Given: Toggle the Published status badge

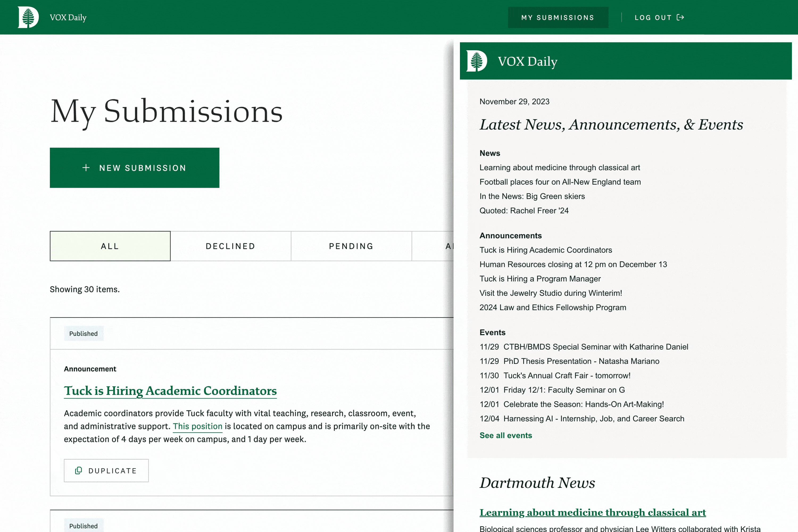Looking at the screenshot, I should tap(83, 333).
